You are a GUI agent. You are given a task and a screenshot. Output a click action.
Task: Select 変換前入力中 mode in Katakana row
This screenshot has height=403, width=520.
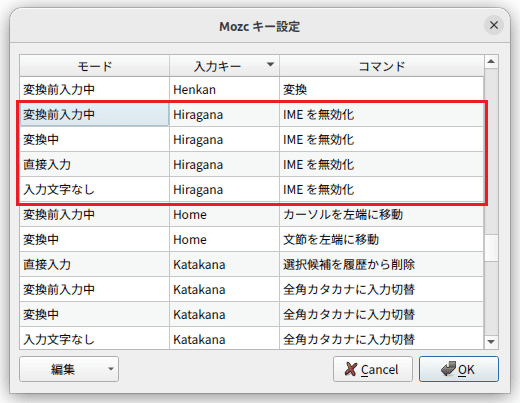click(x=95, y=289)
